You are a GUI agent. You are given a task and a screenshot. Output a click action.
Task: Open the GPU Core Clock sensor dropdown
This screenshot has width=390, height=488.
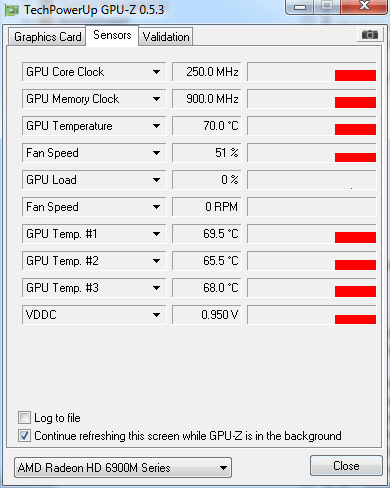coord(94,72)
